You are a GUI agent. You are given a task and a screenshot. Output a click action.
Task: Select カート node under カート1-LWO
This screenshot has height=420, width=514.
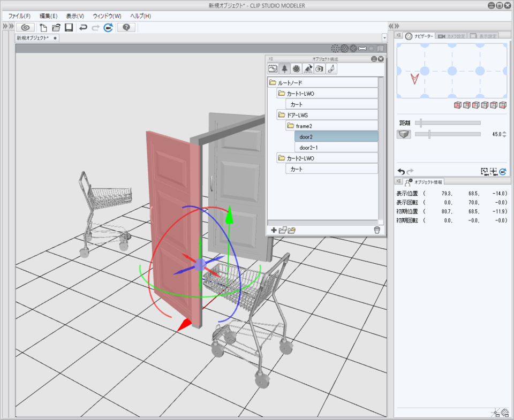coord(332,104)
